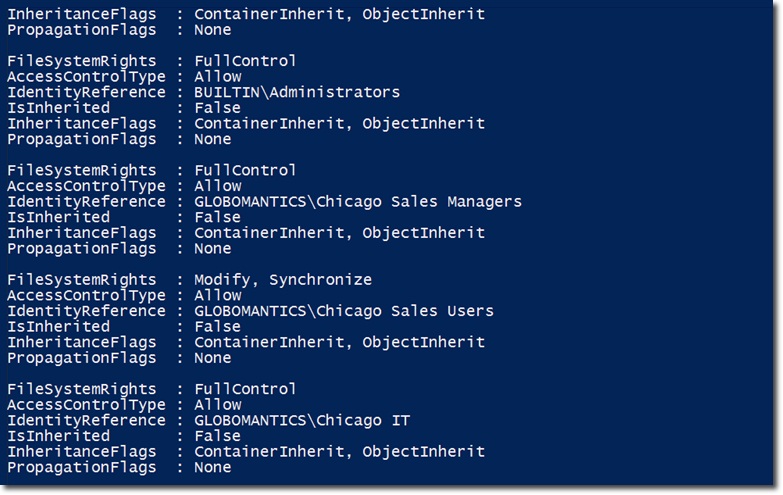Click the GLOBOMANTICS\Chicago Sales Users identity text
Screen dimensions: 783x495
pos(344,311)
